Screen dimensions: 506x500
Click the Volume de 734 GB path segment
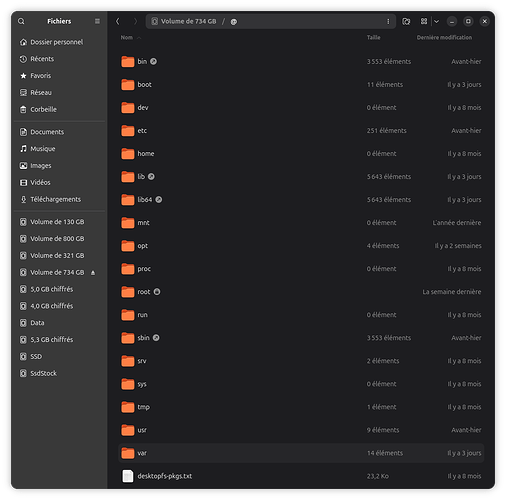(189, 21)
